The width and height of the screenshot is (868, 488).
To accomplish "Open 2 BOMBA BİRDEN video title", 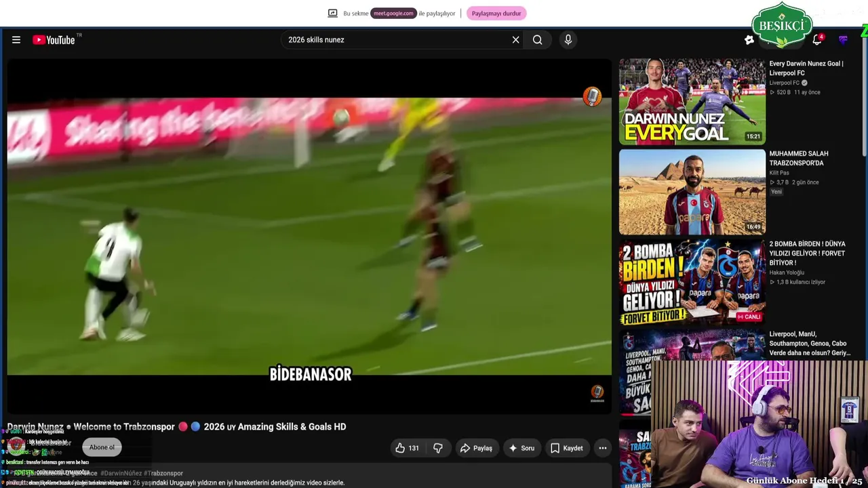I will tap(807, 253).
